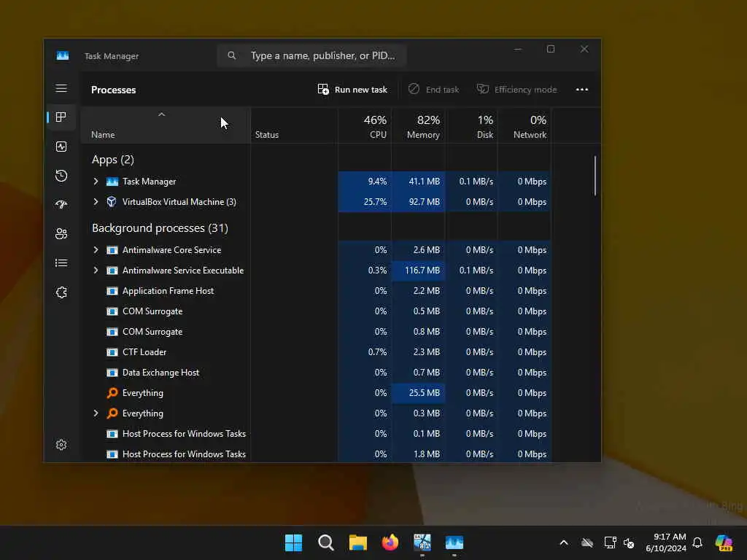Open Task Manager Settings gear
Screen dimensions: 747x560
[x=61, y=445]
